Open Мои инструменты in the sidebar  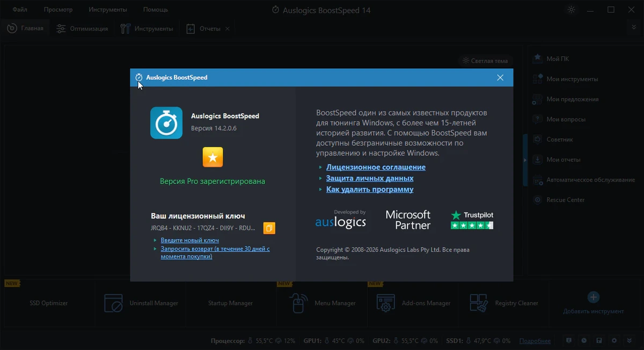(566, 79)
